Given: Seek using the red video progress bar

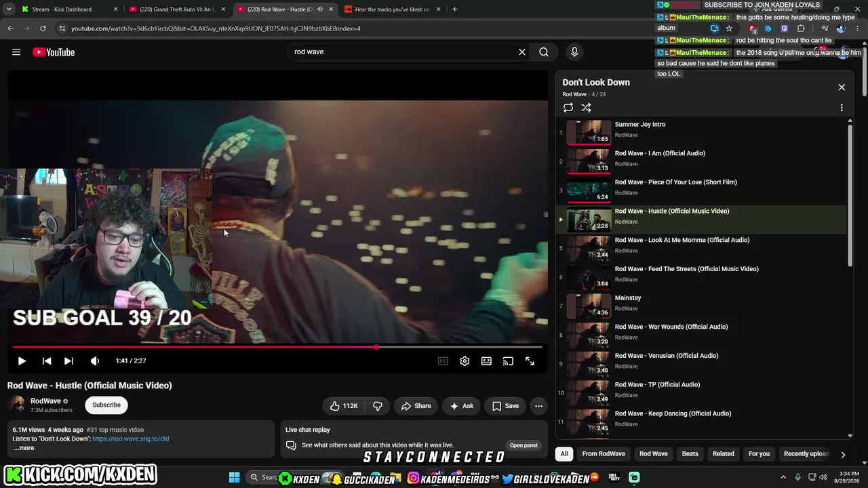Looking at the screenshot, I should 277,347.
